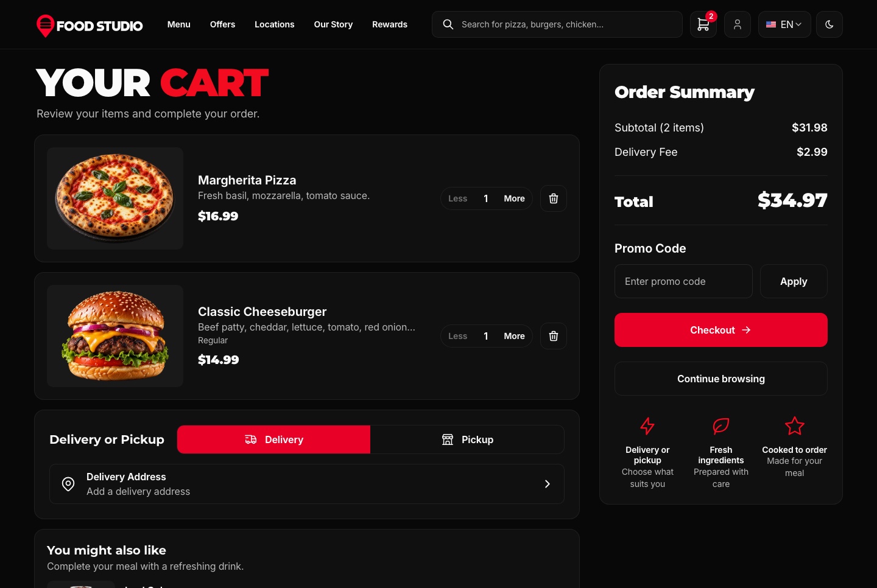
Task: Decrease Margherita Pizza quantity with Less
Action: [458, 198]
